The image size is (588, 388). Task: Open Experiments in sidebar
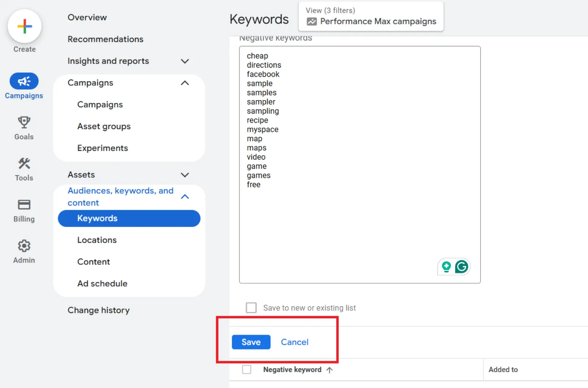click(103, 148)
